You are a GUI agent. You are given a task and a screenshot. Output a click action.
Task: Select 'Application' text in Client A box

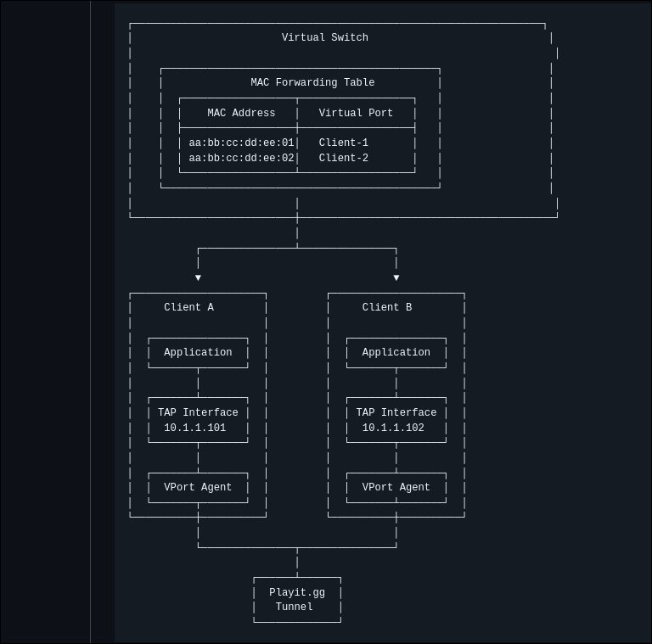[x=198, y=352]
